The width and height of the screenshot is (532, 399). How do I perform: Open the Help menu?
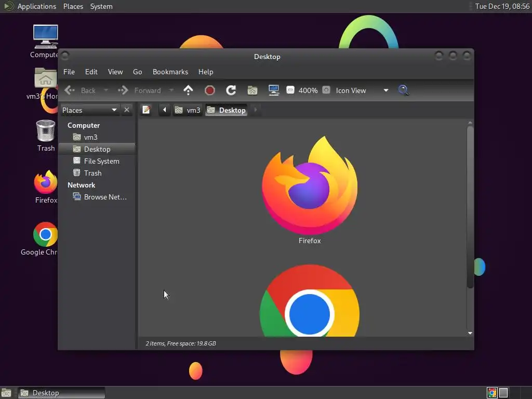coord(206,72)
